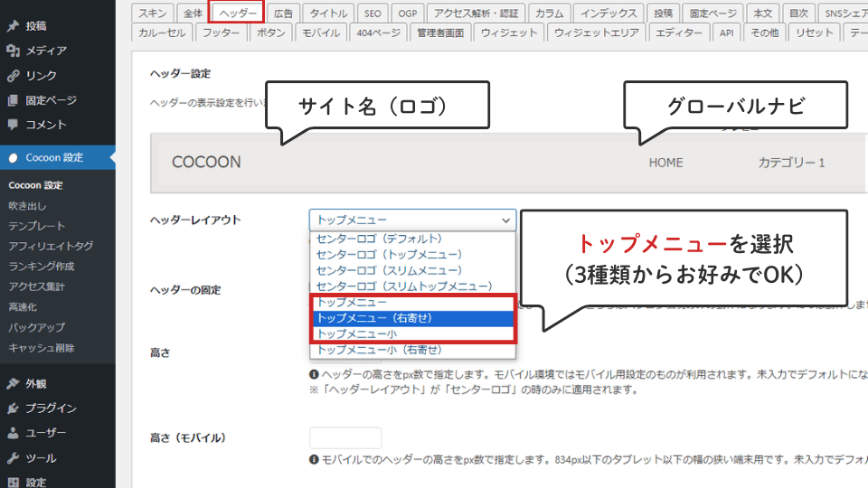Click HOME in the header preview
This screenshot has height=488, width=868.
665,163
